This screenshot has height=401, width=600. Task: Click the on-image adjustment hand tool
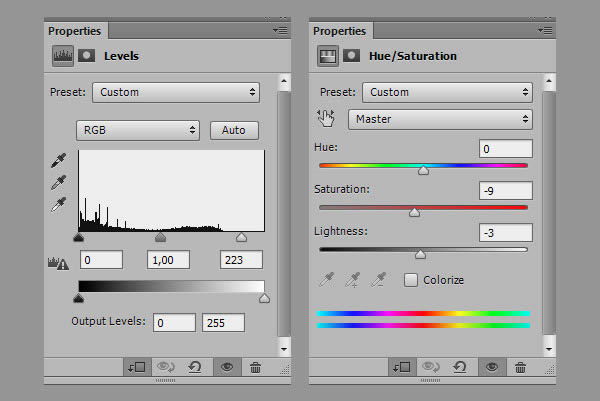327,119
